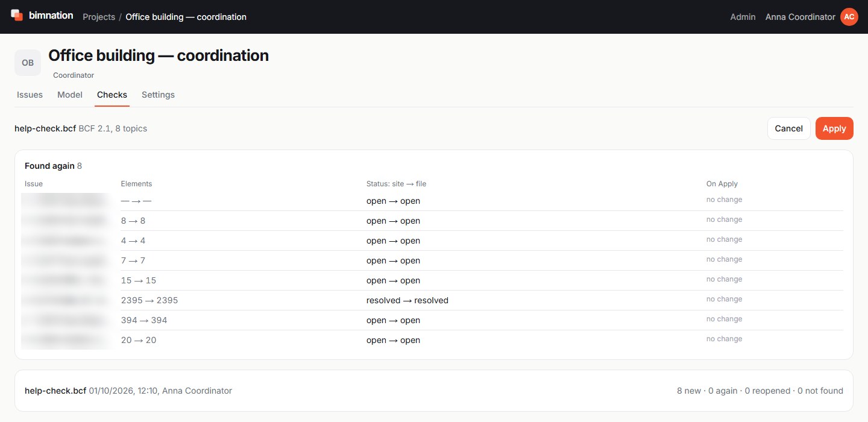The image size is (868, 422).
Task: Click 'no change' in the 2395 row
Action: 724,299
